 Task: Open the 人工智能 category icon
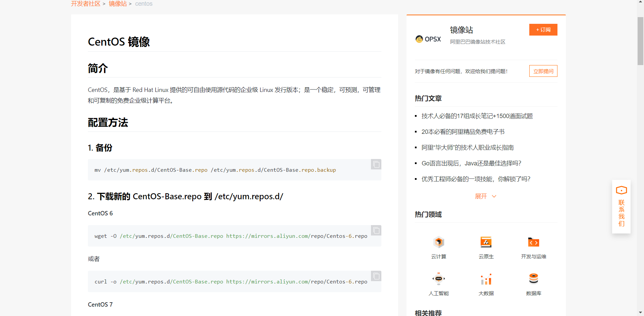click(438, 279)
